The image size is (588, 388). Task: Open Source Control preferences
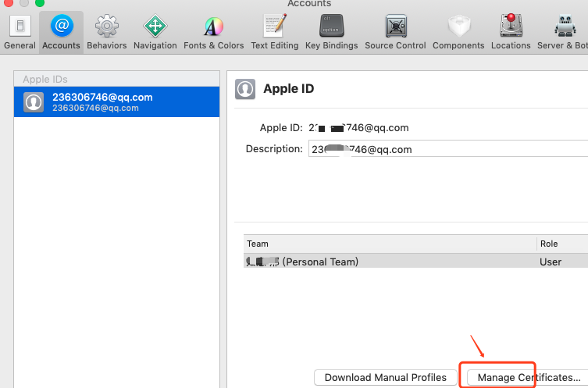pos(395,33)
